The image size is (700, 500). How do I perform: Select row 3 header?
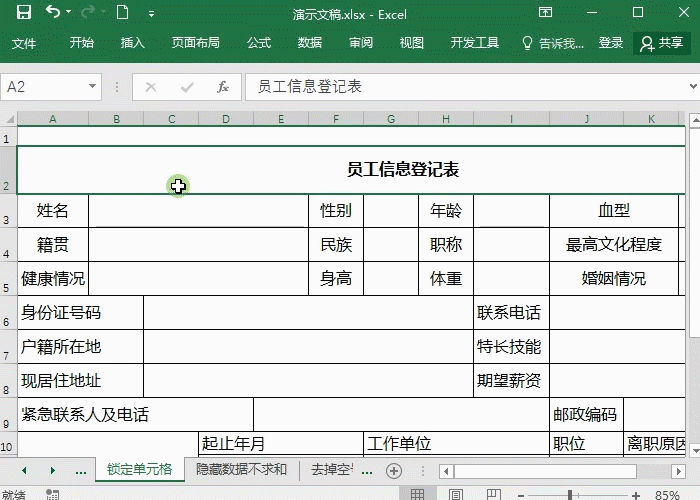[8, 211]
